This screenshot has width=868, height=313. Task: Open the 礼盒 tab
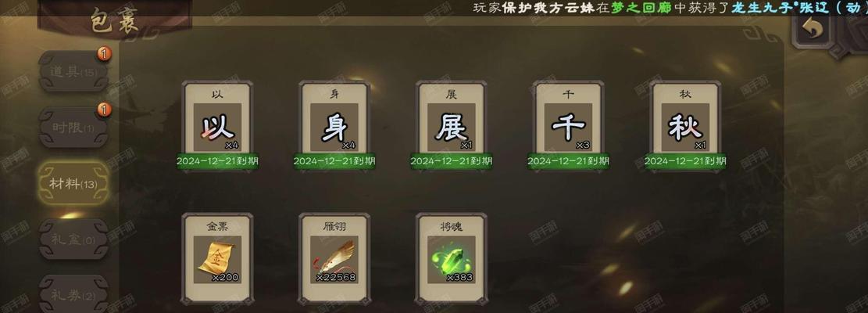coord(73,239)
